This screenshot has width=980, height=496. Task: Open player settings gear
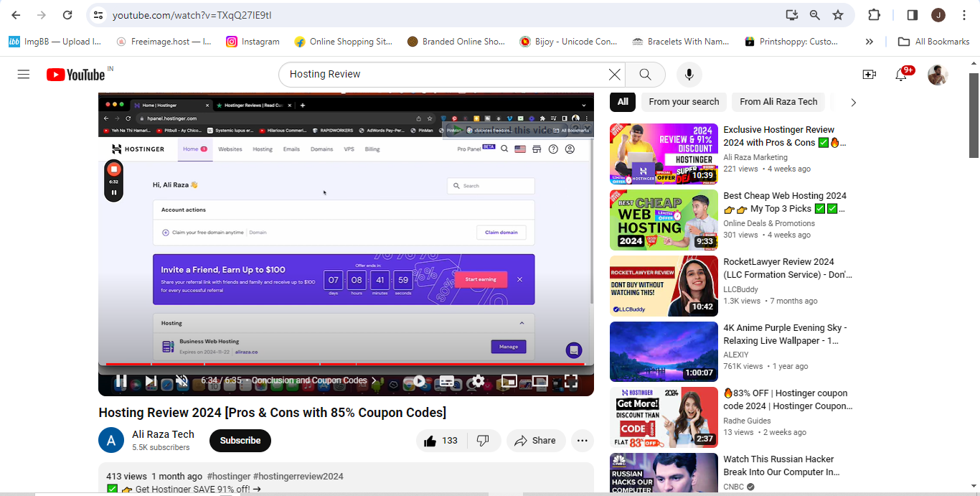(x=478, y=381)
